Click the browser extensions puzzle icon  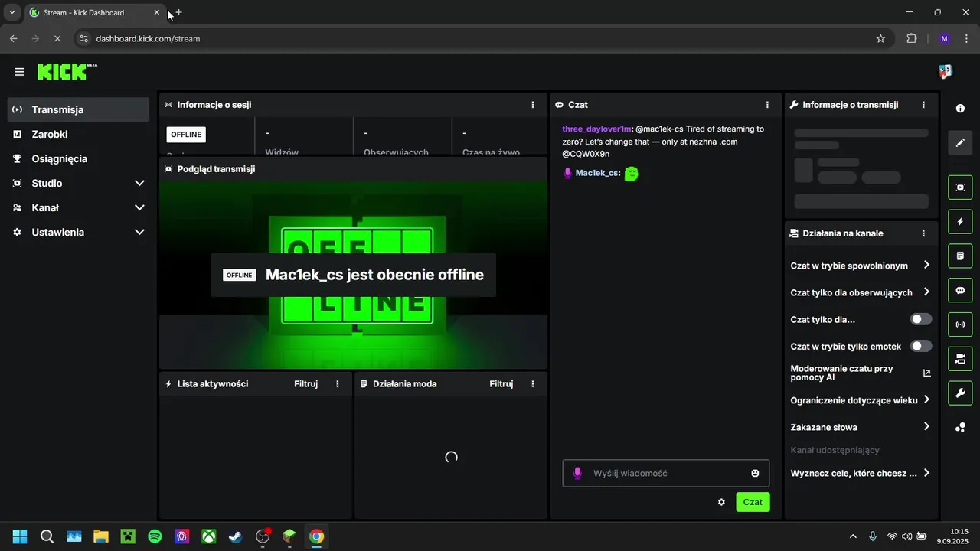tap(911, 38)
